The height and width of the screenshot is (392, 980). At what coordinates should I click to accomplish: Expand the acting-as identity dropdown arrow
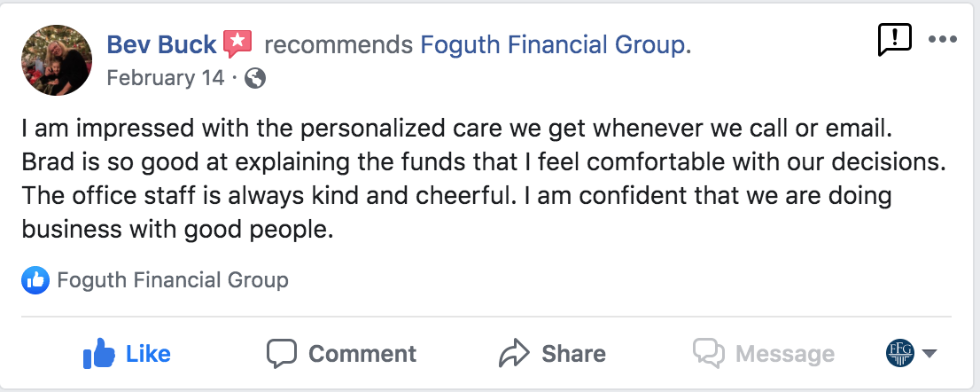(x=929, y=354)
